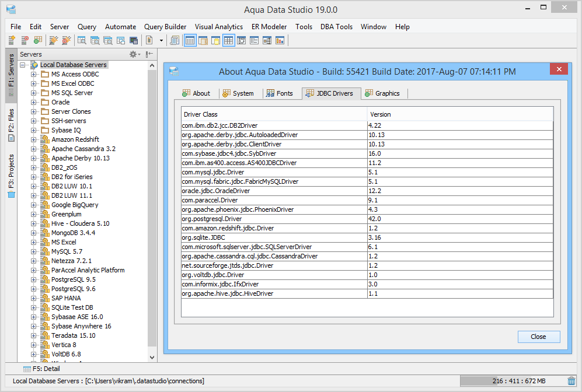Click the F5: Detail bar at the bottom
The height and width of the screenshot is (392, 582).
(x=47, y=368)
